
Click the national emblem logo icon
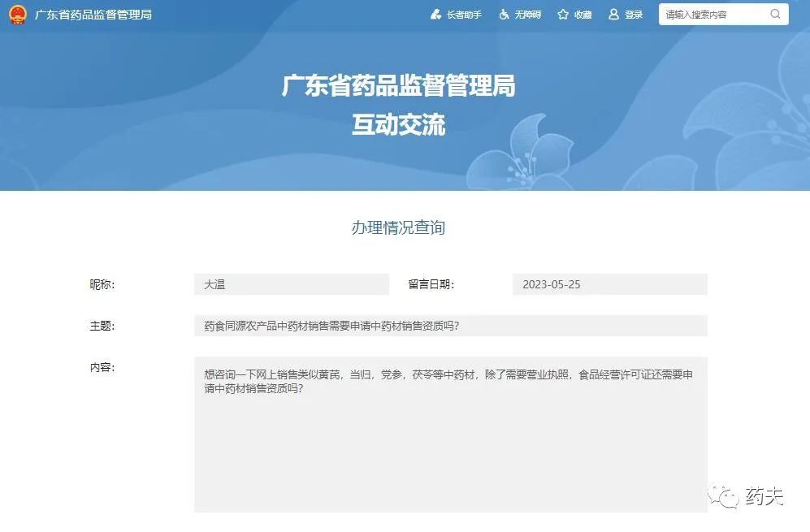click(x=18, y=15)
